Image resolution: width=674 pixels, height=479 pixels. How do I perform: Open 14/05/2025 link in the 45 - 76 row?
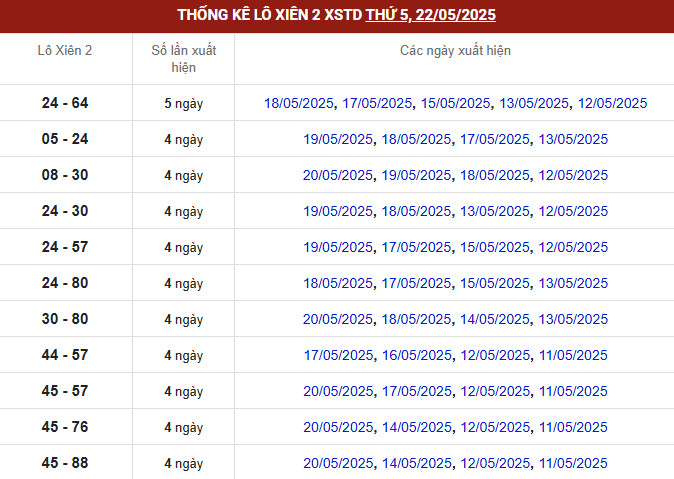click(417, 427)
